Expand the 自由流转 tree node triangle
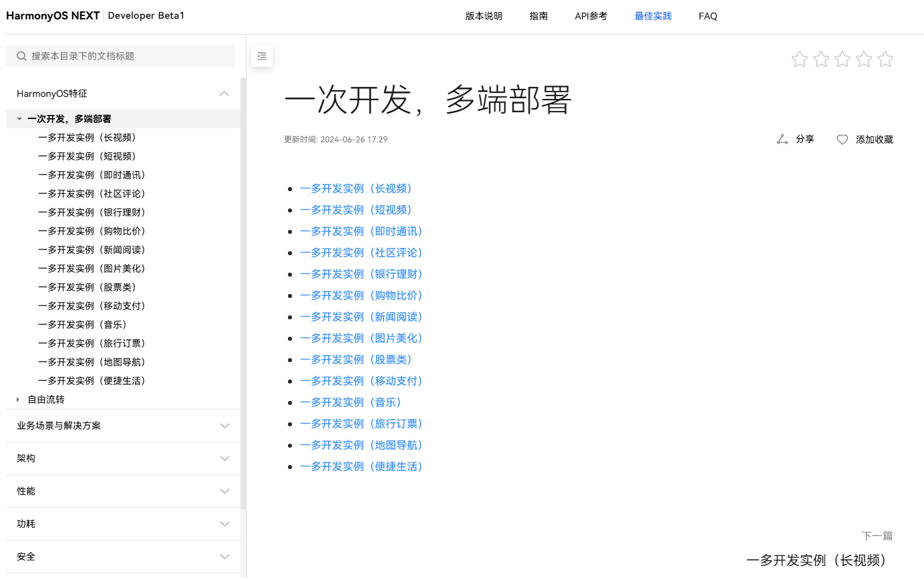Image resolution: width=924 pixels, height=578 pixels. [18, 400]
